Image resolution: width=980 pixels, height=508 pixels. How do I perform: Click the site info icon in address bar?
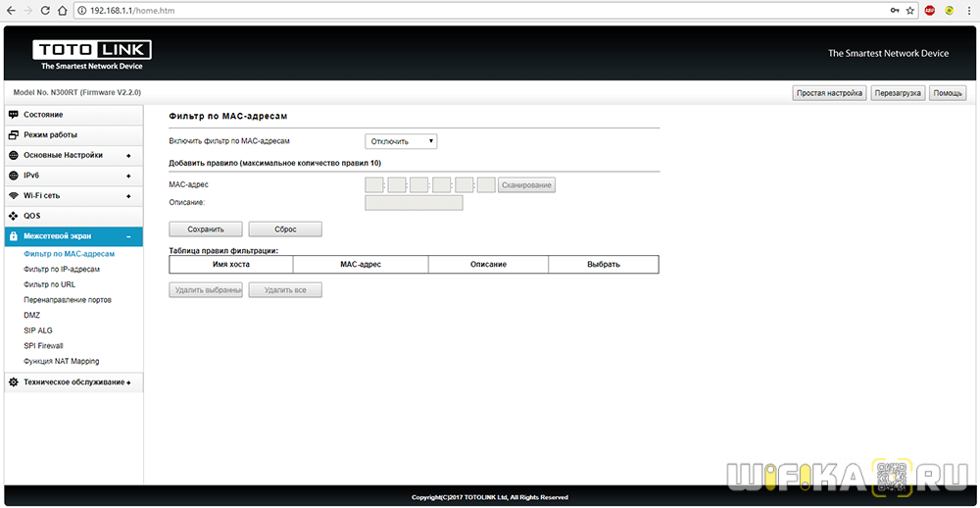(82, 10)
